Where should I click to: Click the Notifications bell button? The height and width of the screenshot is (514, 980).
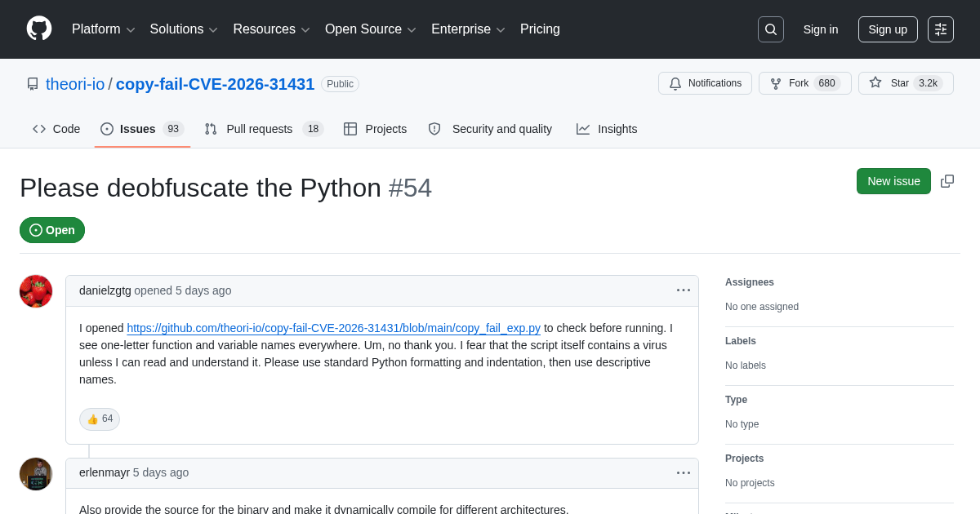pos(705,83)
